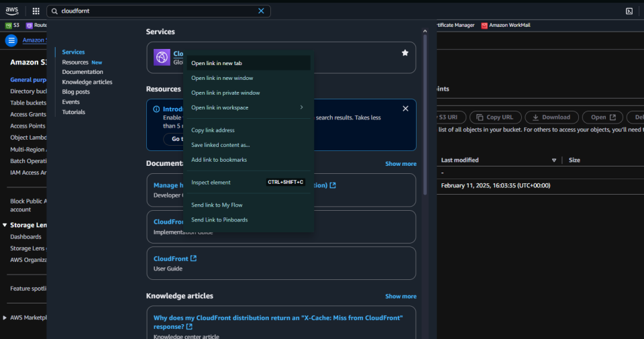Open CloudShell terminal icon in top bar
Viewport: 644px width, 339px height.
point(629,11)
